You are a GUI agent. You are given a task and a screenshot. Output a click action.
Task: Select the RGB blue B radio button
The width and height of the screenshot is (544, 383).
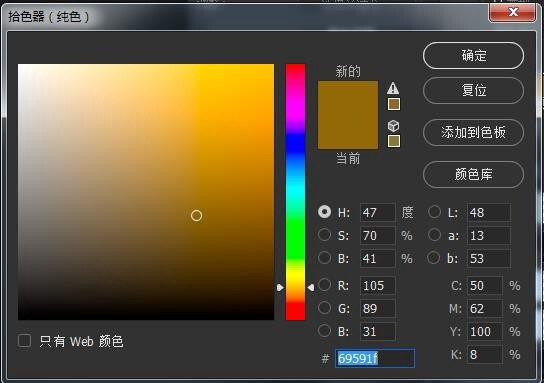click(x=324, y=331)
